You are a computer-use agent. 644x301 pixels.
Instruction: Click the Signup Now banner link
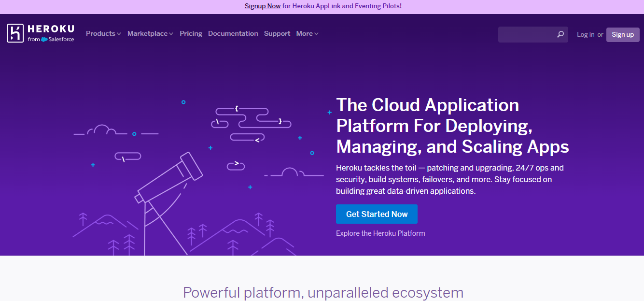(263, 6)
